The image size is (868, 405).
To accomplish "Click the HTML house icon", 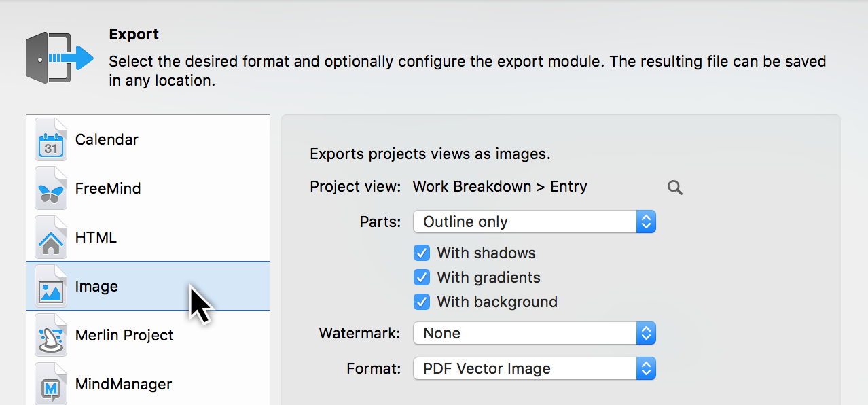I will (x=50, y=237).
